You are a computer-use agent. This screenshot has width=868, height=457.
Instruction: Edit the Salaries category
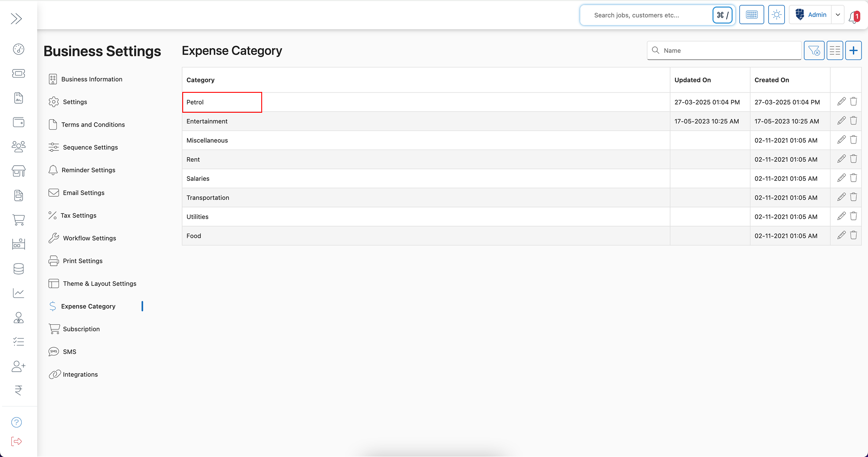[x=841, y=178]
